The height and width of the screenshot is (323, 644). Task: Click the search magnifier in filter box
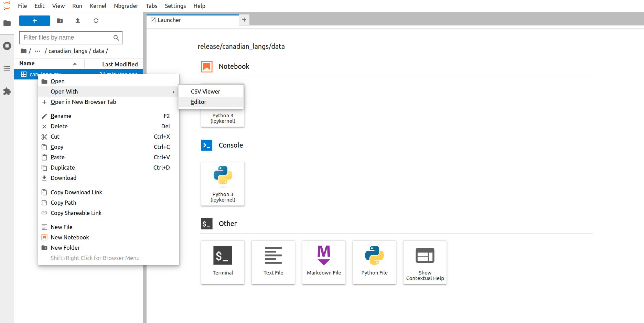point(116,38)
